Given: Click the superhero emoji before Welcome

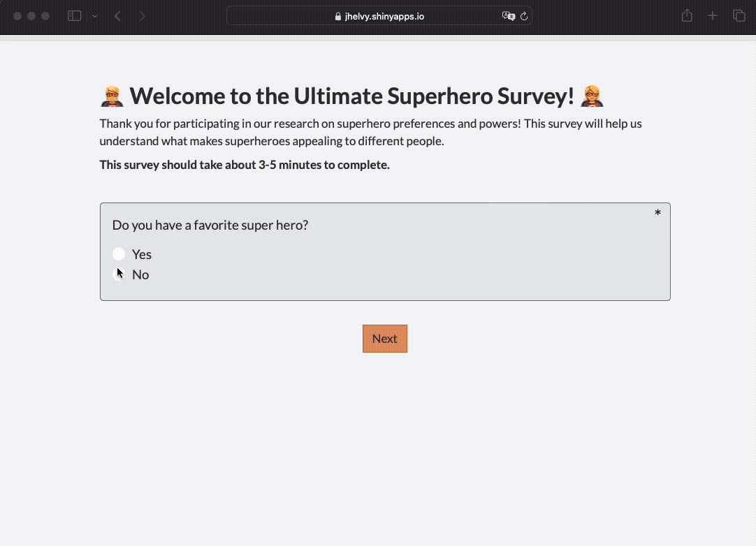Looking at the screenshot, I should coord(112,96).
